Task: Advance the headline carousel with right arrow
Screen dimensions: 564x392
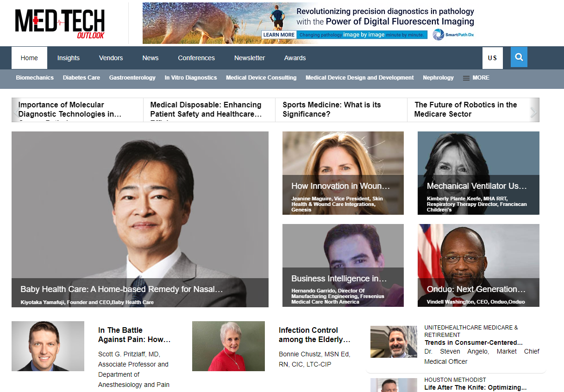Action: pyautogui.click(x=533, y=113)
